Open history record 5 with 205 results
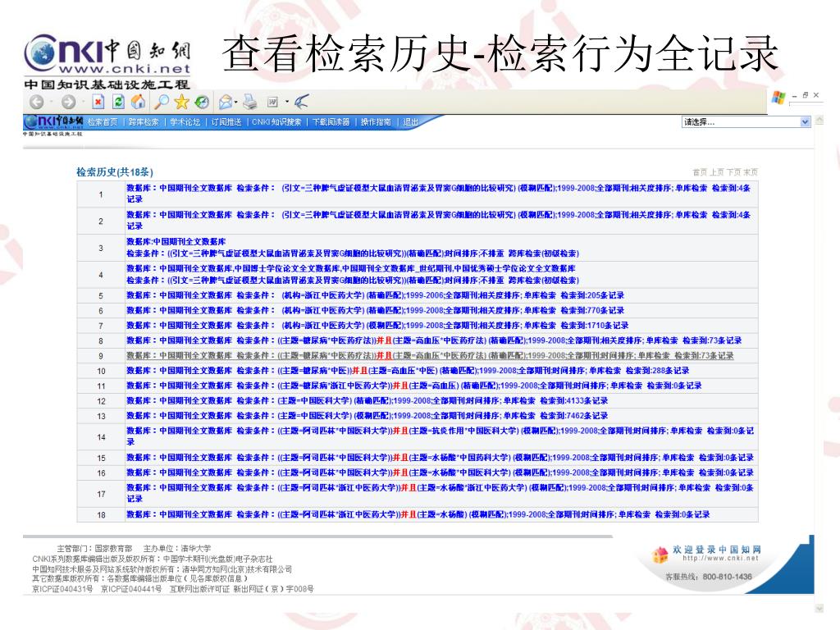Screen dimensions: 840x630 click(375, 295)
